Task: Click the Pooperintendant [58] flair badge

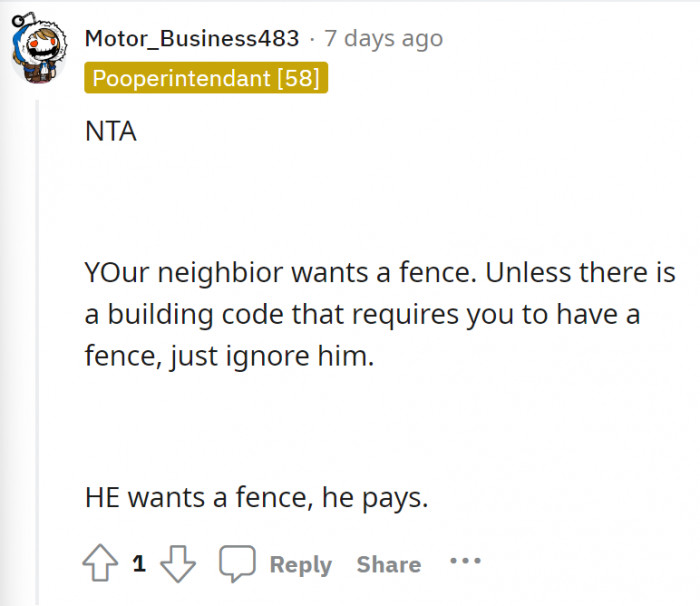Action: 206,78
